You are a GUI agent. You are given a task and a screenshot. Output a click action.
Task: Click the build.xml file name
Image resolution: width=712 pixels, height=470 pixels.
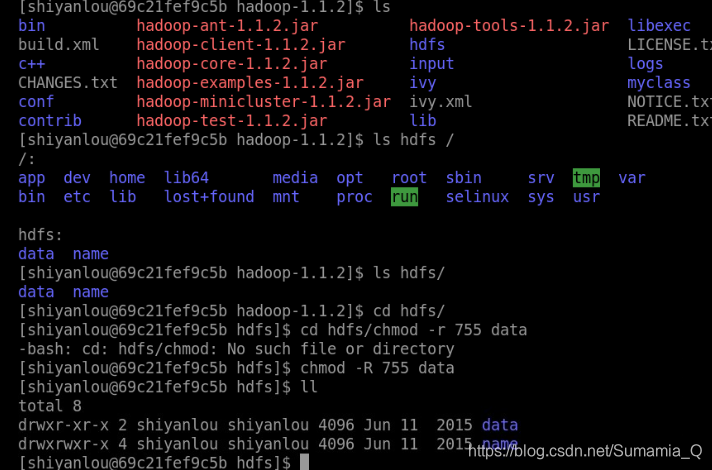59,45
